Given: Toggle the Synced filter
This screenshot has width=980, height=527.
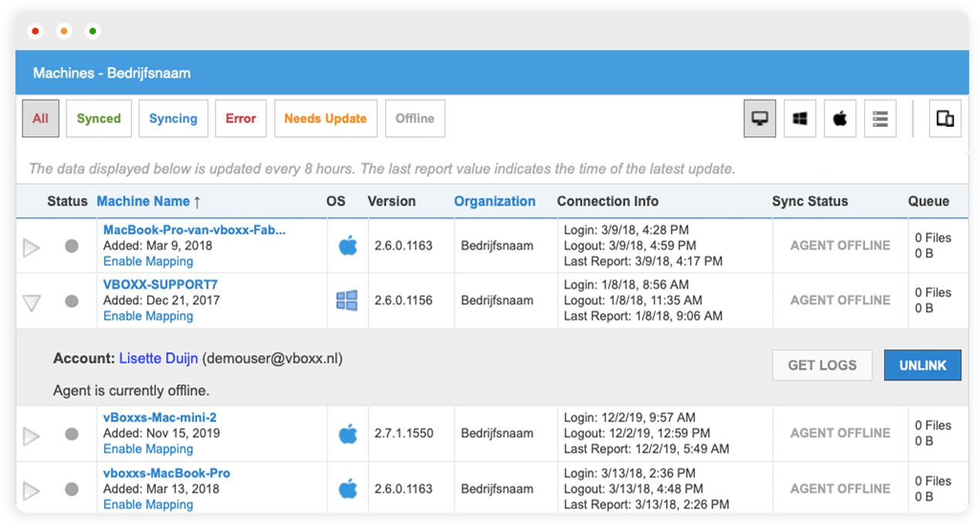Looking at the screenshot, I should click(99, 119).
